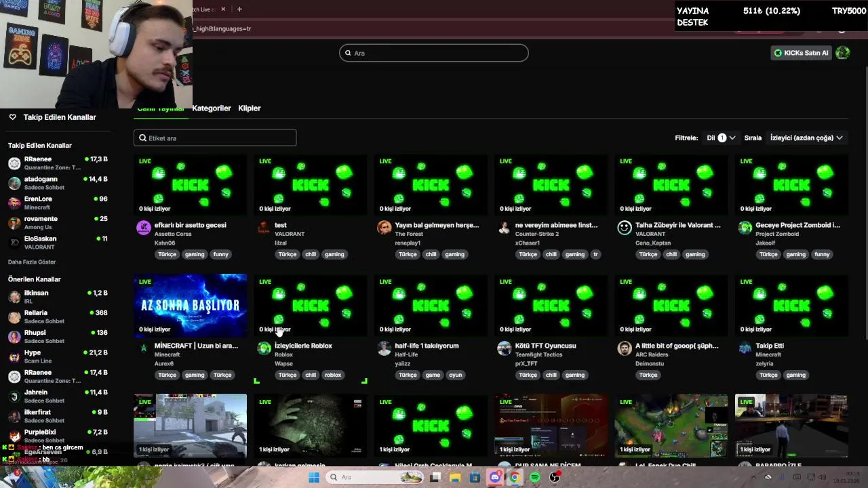Open atadogann avatar in followed channels
Viewport: 868px width, 488px height.
click(x=14, y=183)
